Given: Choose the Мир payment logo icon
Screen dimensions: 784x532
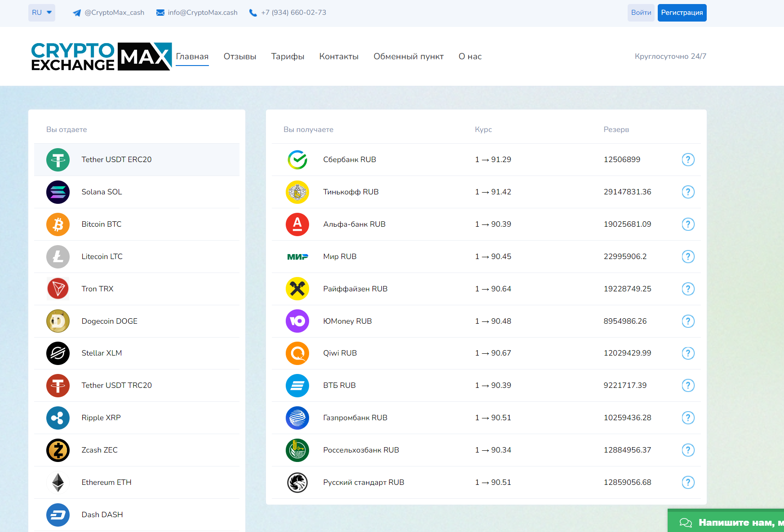Looking at the screenshot, I should pyautogui.click(x=297, y=257).
